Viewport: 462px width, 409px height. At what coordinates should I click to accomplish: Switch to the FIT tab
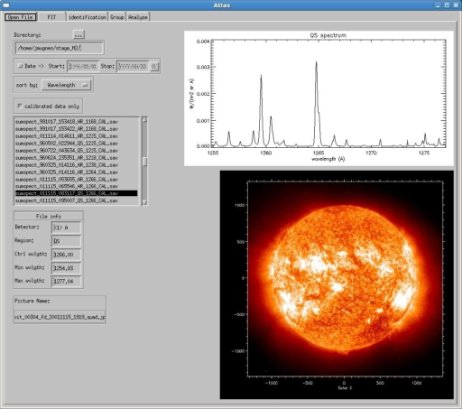(51, 17)
